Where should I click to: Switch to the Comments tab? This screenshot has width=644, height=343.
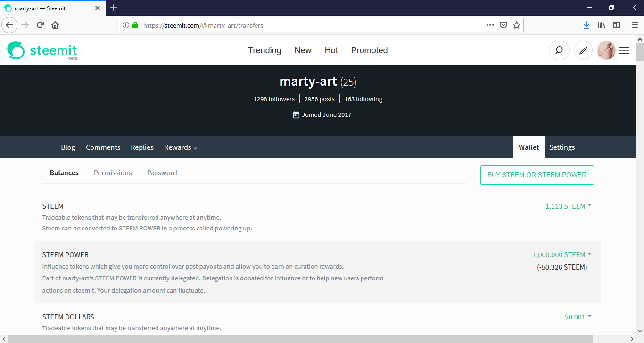pyautogui.click(x=103, y=147)
